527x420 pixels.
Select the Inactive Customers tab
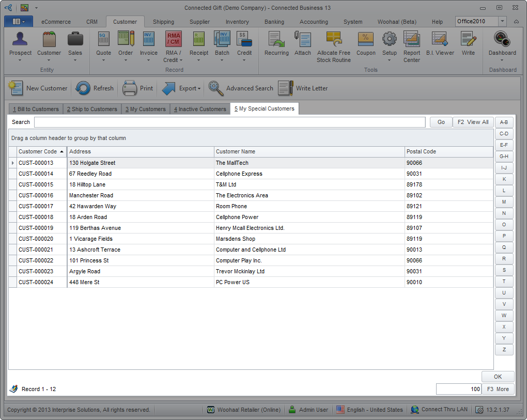(x=200, y=109)
